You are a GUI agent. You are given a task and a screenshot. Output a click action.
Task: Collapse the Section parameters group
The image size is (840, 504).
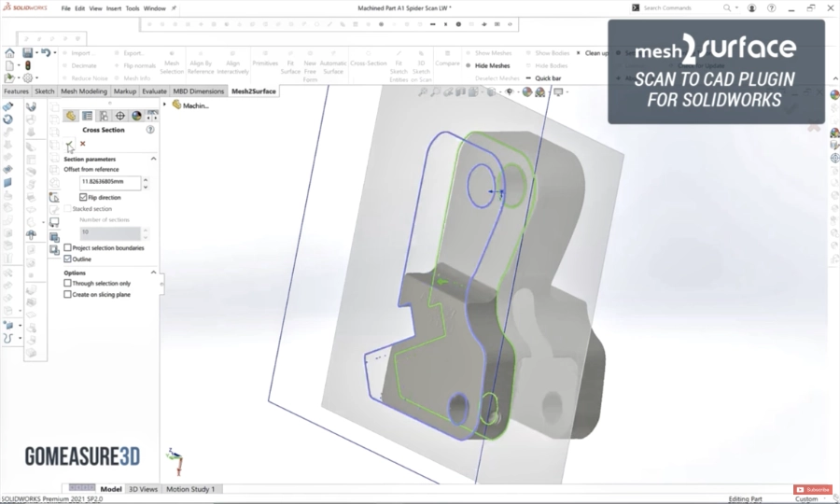(x=154, y=159)
